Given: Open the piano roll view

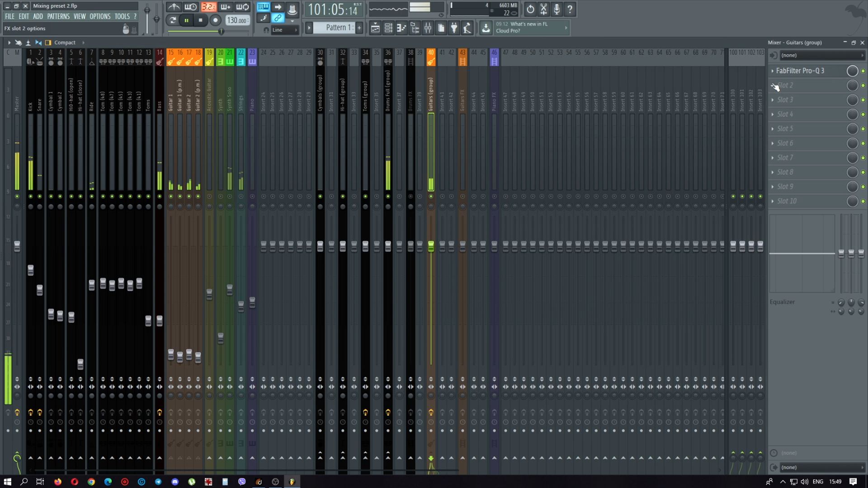Looking at the screenshot, I should click(401, 28).
